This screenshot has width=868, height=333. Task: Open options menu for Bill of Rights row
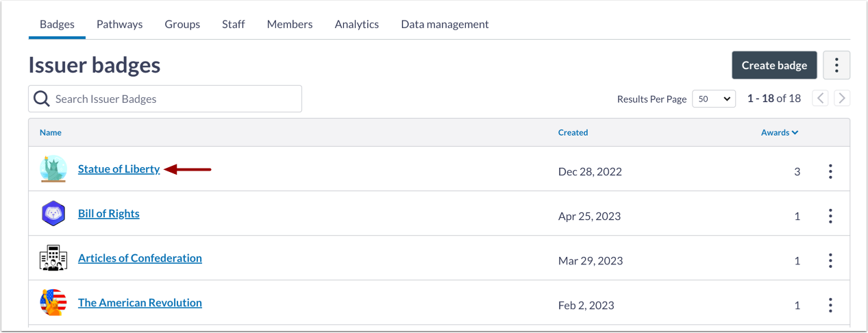[830, 217]
